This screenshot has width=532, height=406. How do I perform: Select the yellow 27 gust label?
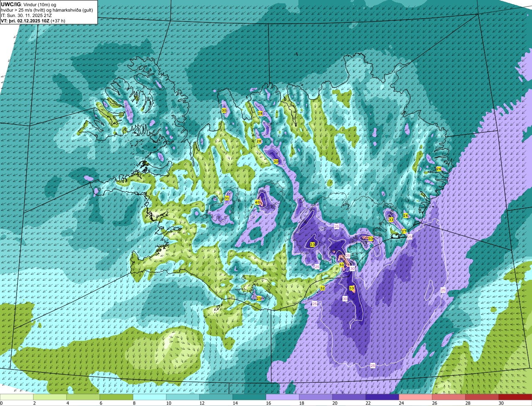(404, 232)
